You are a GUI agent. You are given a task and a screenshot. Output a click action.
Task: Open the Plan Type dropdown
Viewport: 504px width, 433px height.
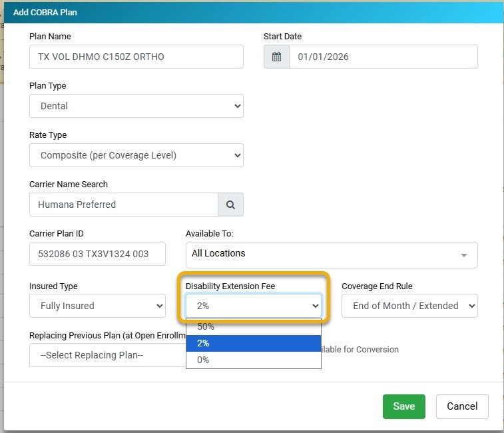point(136,106)
